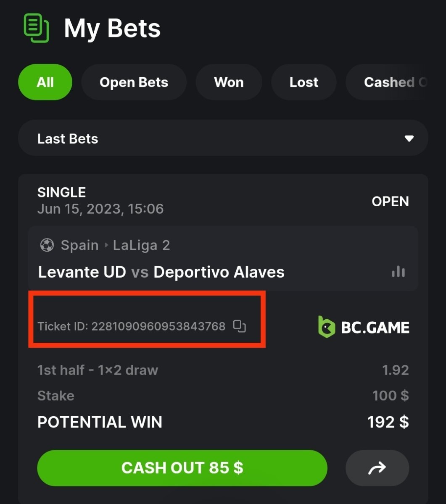
Task: Select the Ticket ID number text
Action: coord(158,326)
